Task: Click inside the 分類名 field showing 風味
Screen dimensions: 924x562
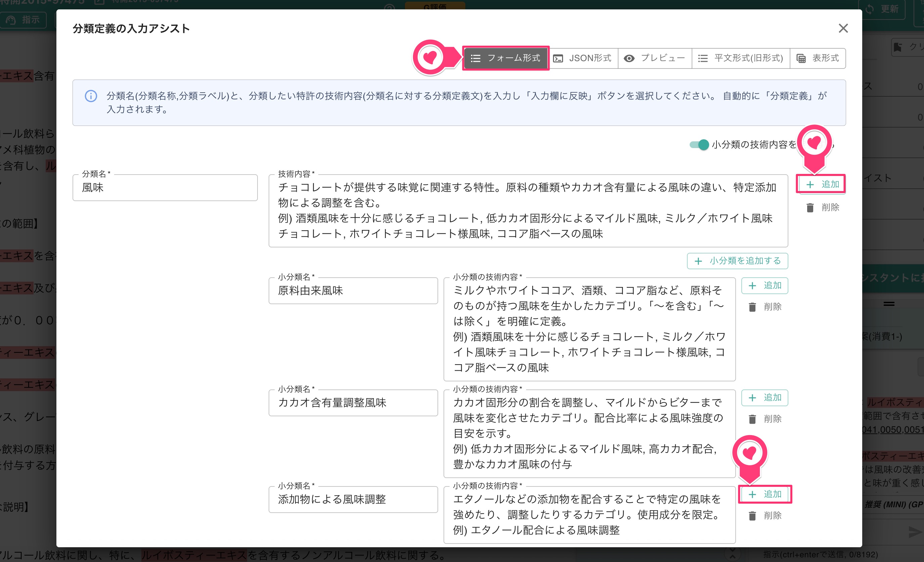Action: coord(165,187)
